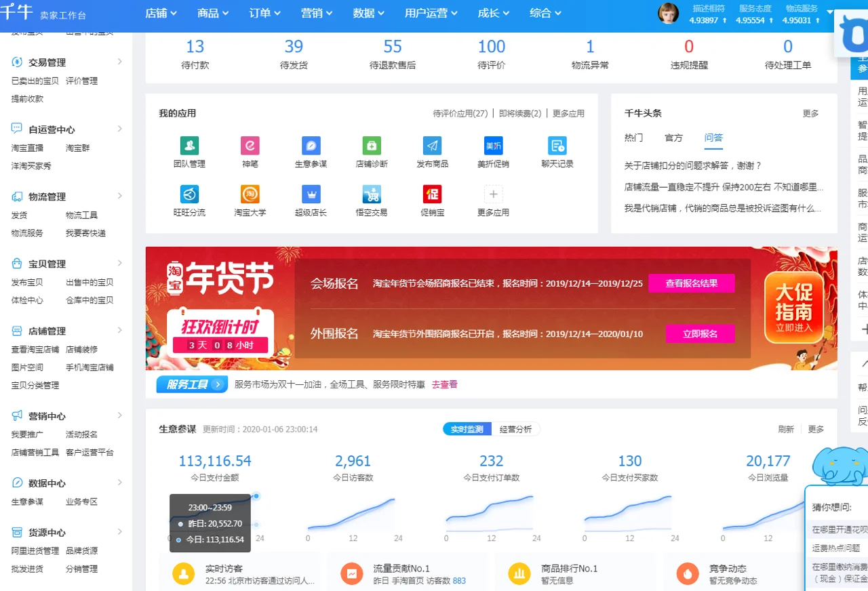Switch to the 官方 tab in 千牛头条

(x=673, y=138)
